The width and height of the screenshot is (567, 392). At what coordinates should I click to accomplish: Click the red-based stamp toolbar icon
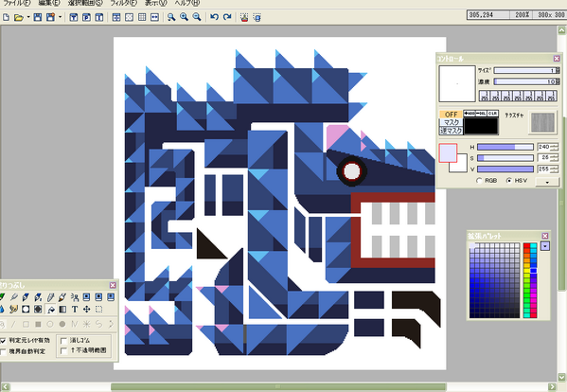coord(244,17)
